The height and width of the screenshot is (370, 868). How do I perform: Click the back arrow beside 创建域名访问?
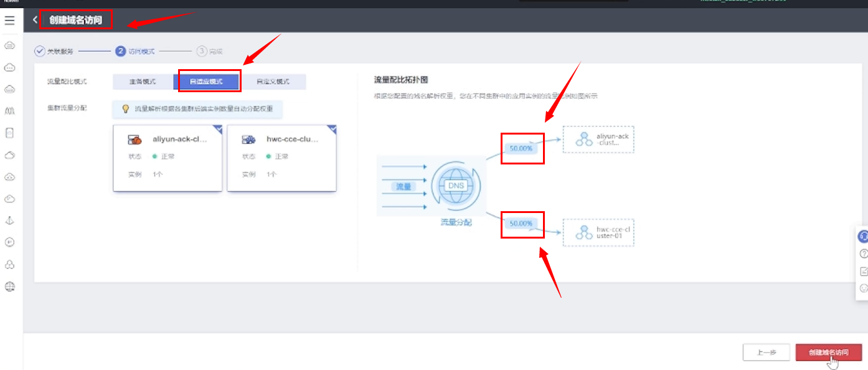point(35,20)
